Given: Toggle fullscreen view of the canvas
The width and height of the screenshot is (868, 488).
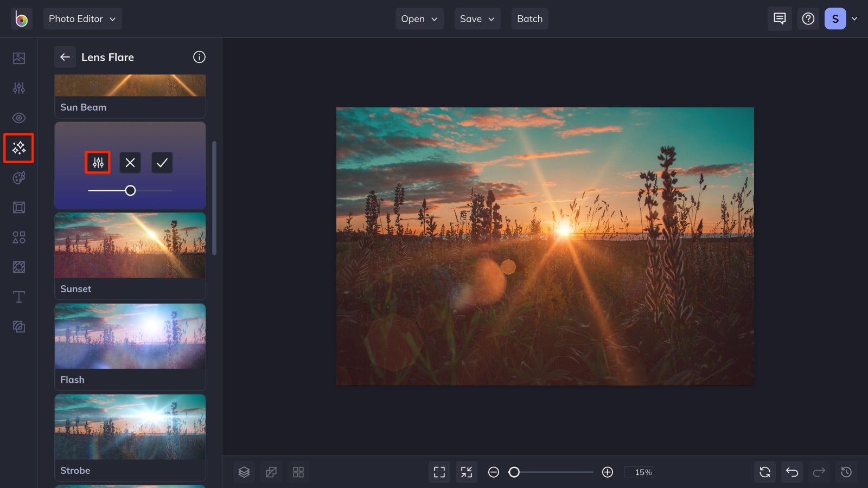Looking at the screenshot, I should click(x=439, y=472).
